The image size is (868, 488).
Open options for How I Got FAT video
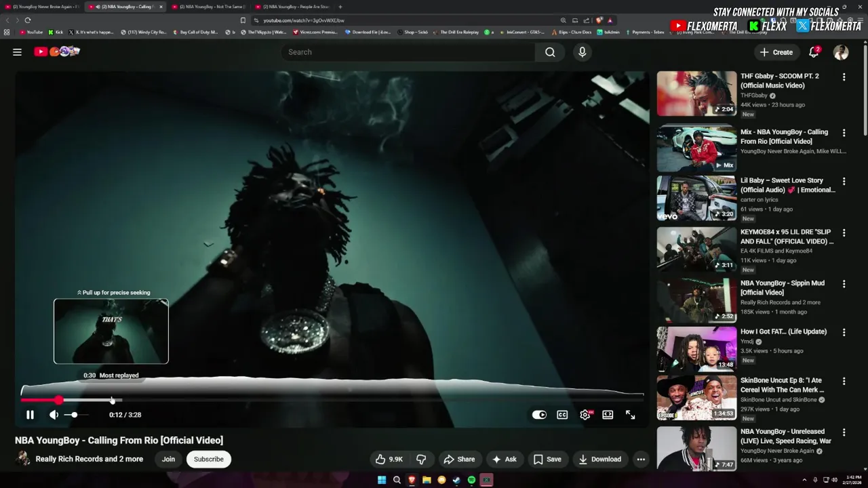click(844, 333)
